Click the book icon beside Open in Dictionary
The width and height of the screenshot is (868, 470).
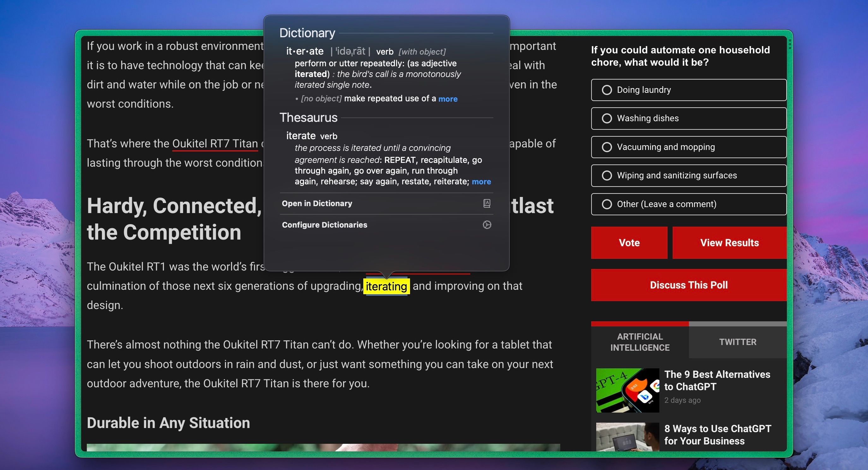point(488,204)
